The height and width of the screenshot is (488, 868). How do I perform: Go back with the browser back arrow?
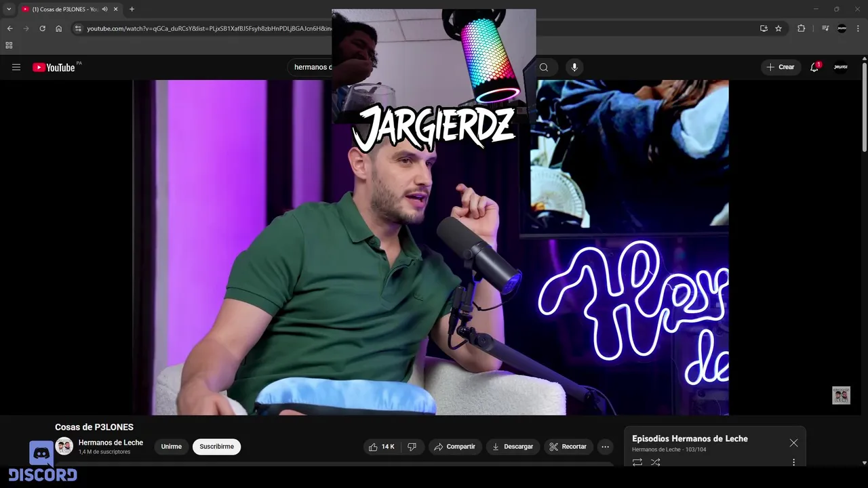(x=9, y=28)
